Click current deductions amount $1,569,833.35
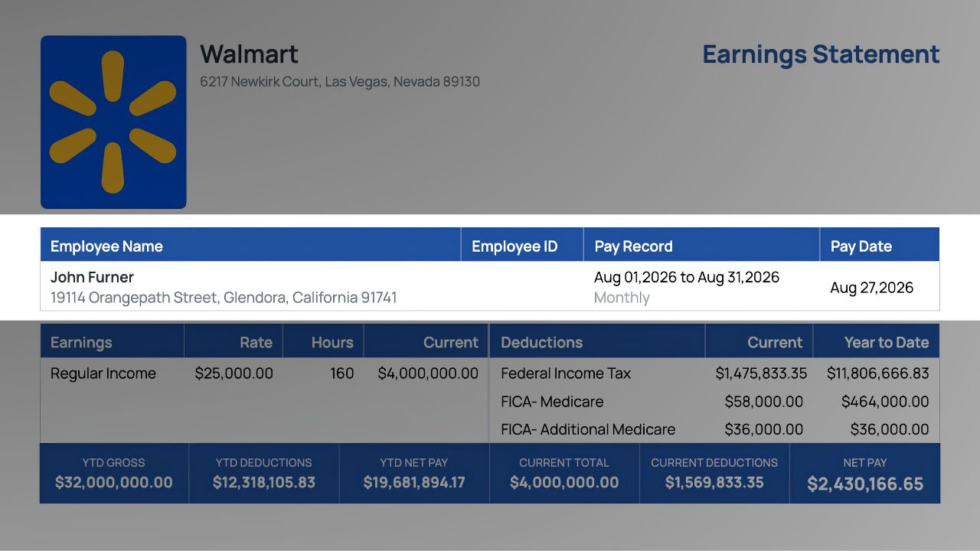Image resolution: width=980 pixels, height=551 pixels. [x=714, y=483]
